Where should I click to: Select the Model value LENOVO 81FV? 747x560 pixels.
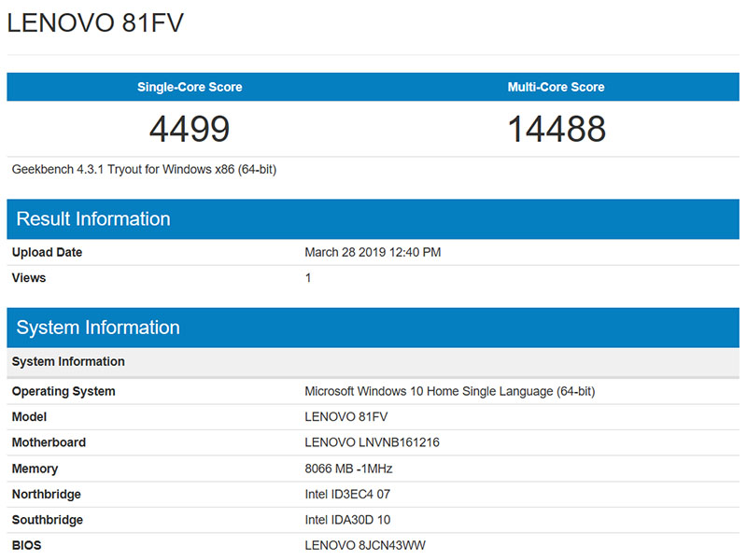pyautogui.click(x=345, y=416)
